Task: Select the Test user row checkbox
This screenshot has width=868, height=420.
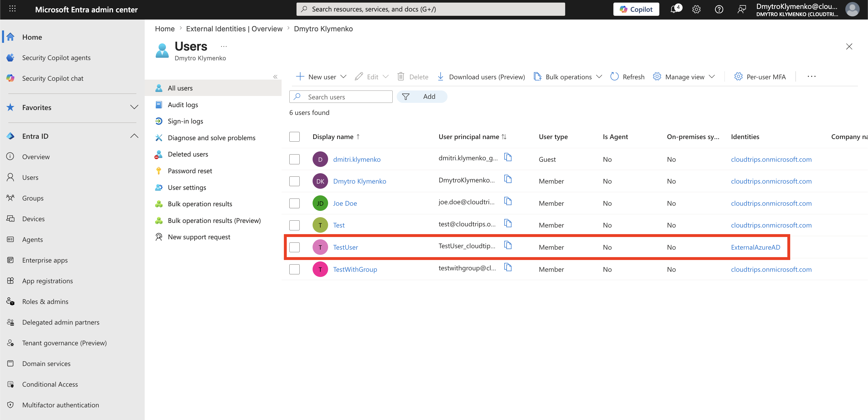Action: coord(294,225)
